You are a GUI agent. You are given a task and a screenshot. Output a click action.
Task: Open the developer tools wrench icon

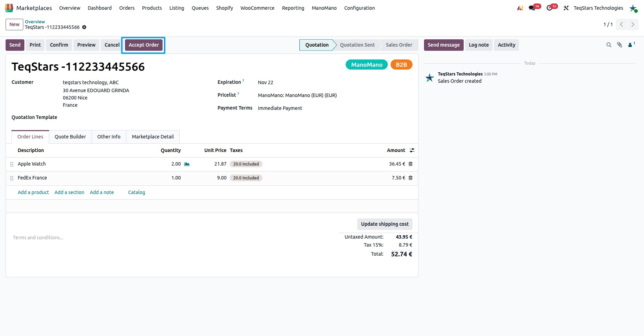[566, 8]
